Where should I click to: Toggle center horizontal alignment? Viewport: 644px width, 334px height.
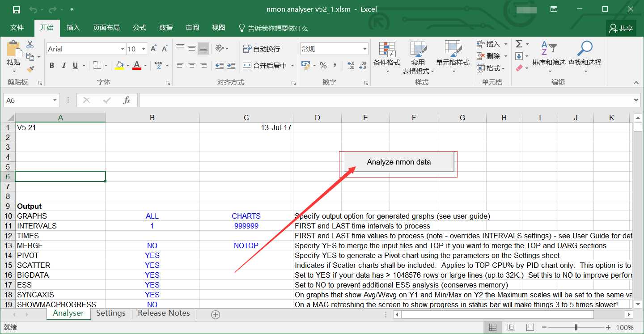pos(192,65)
